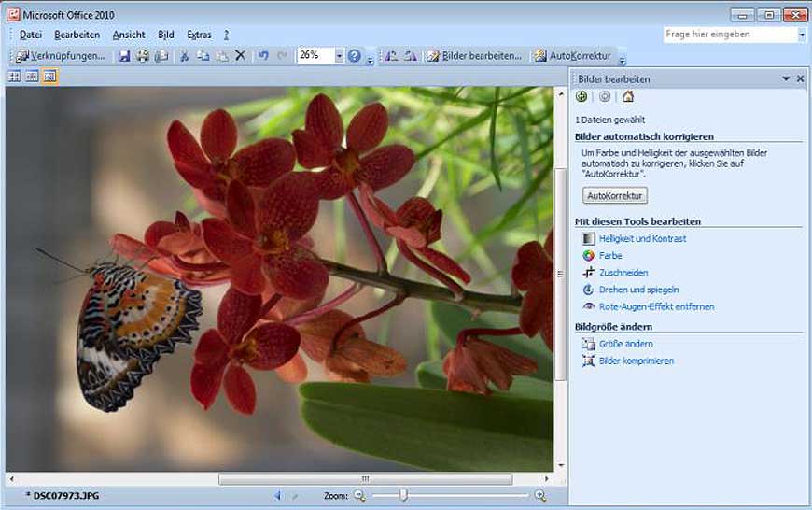Click the horizontal scrollbar left arrow
Image resolution: width=812 pixels, height=510 pixels.
11,479
